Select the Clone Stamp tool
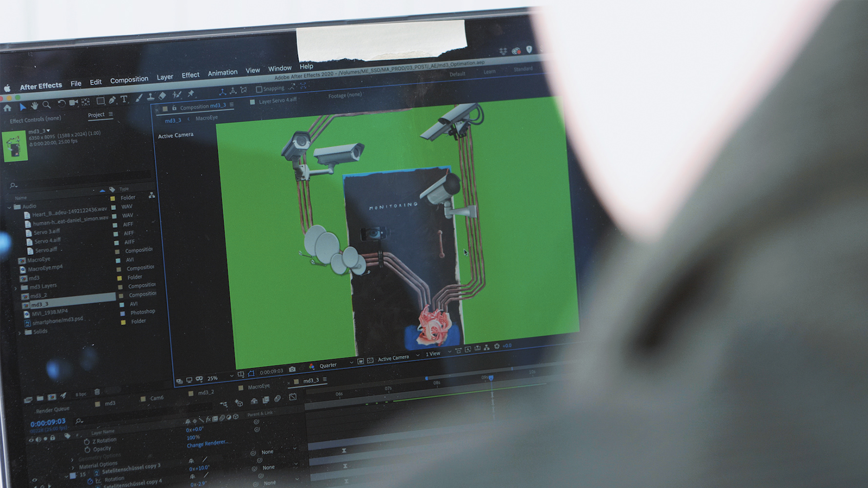 150,97
